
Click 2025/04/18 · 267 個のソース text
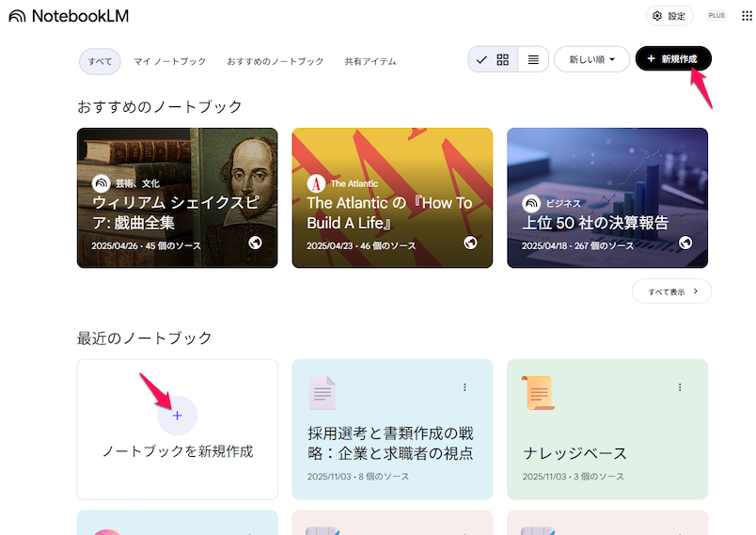tap(577, 245)
